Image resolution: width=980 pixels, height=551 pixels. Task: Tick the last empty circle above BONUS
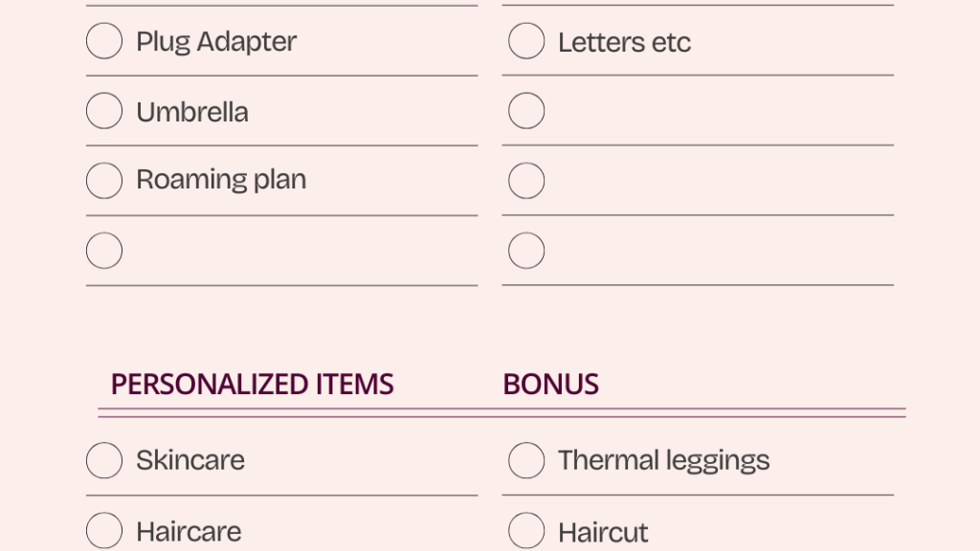coord(526,251)
